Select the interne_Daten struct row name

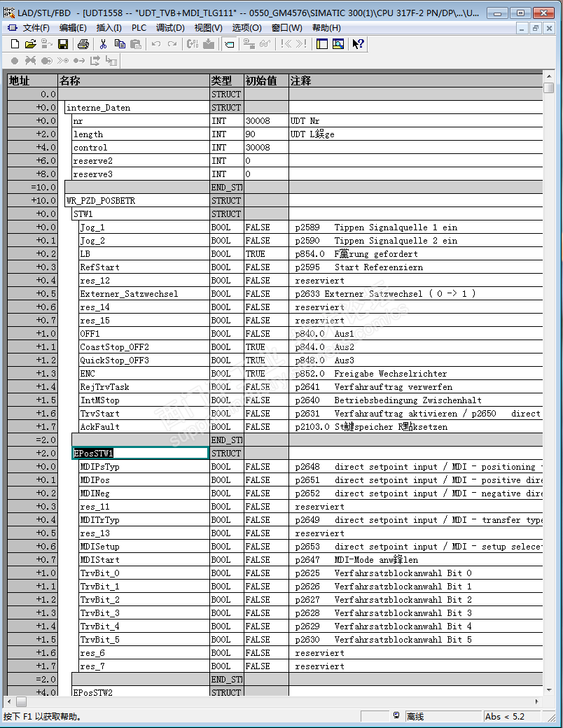137,108
